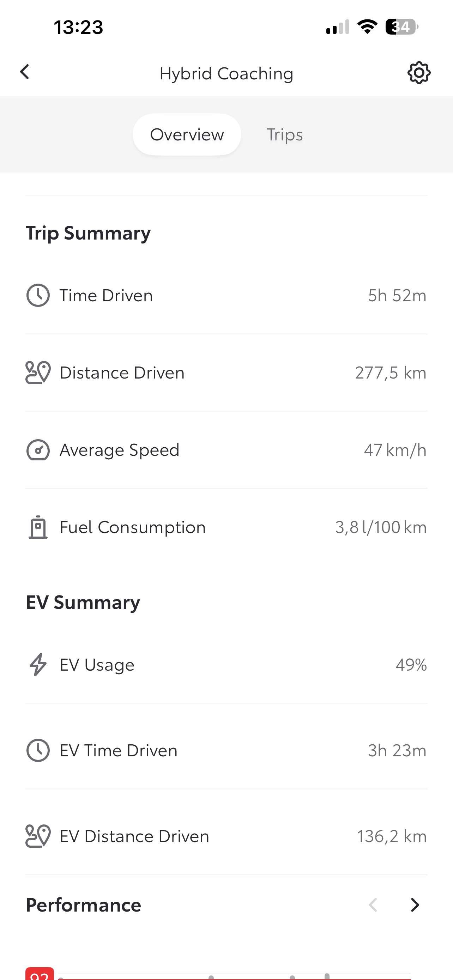Viewport: 453px width, 980px height.
Task: Open Hybrid Coaching settings gear
Action: (419, 73)
